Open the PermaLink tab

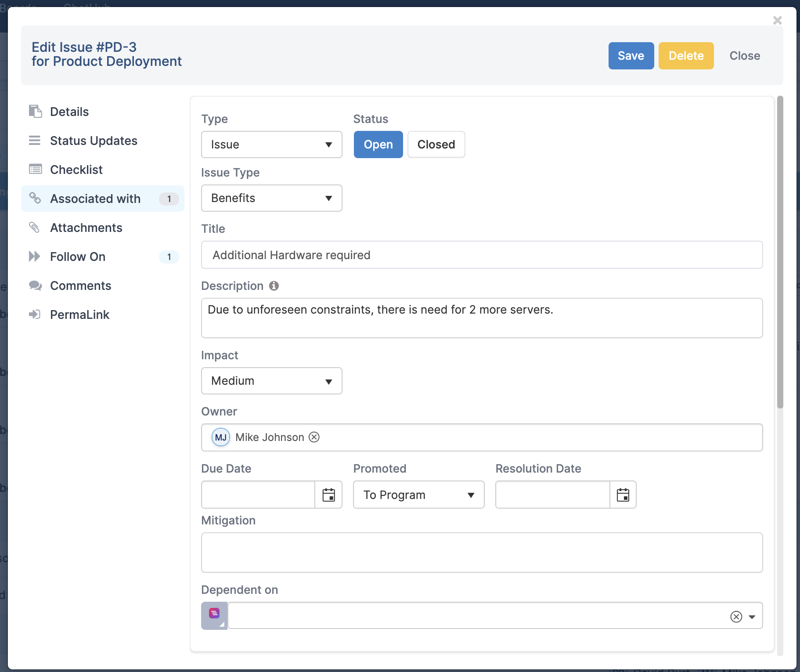tap(103, 314)
